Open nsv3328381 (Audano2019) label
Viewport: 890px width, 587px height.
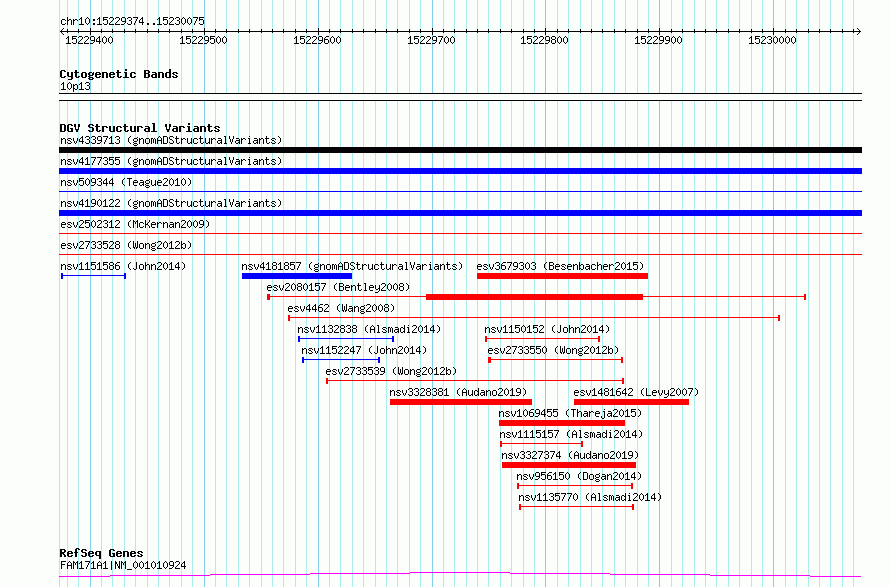(x=458, y=392)
